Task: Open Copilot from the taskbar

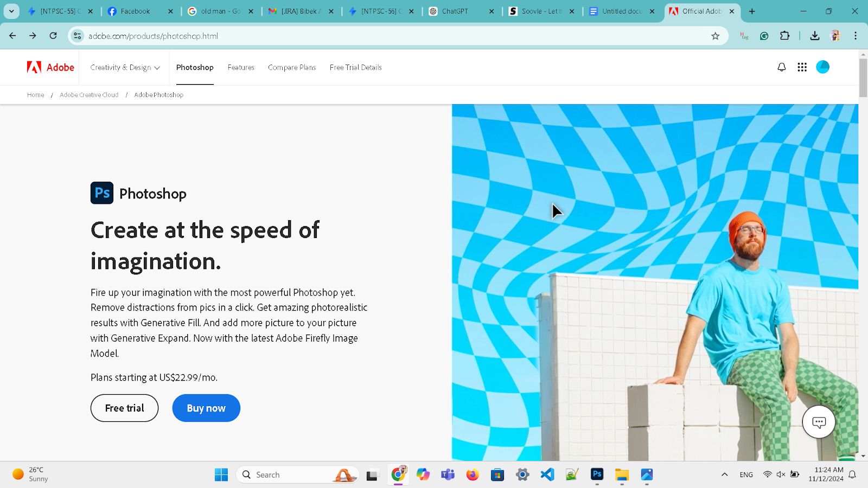Action: pyautogui.click(x=423, y=474)
